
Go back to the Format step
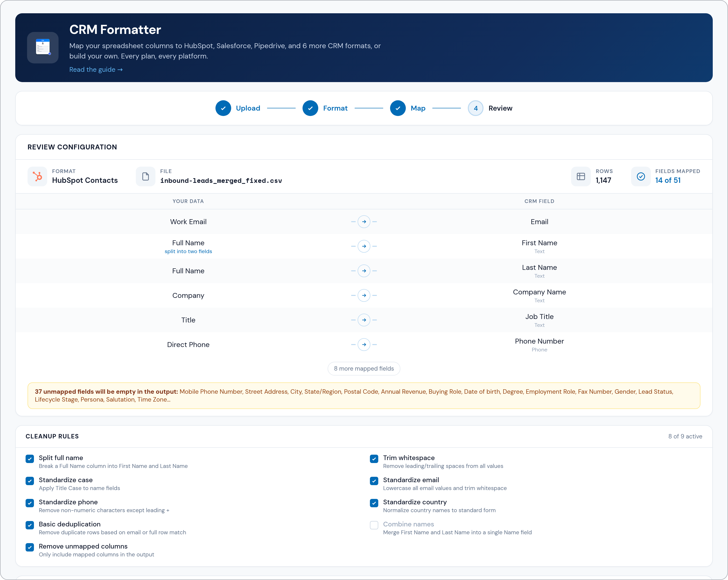335,108
